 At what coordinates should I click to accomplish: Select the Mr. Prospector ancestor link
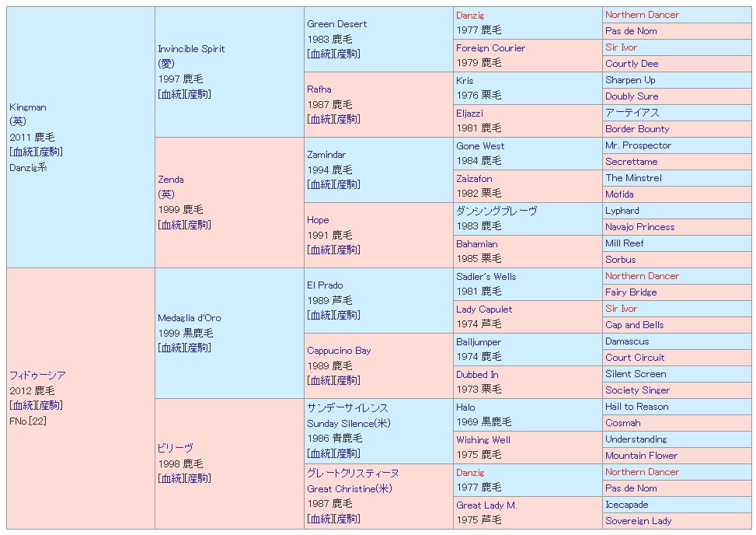pyautogui.click(x=638, y=145)
